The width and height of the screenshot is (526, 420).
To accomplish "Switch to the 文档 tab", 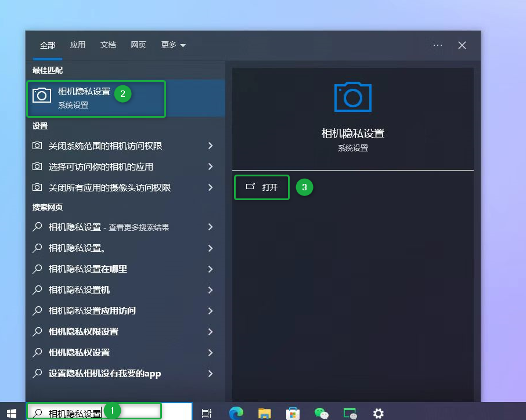I will point(108,45).
